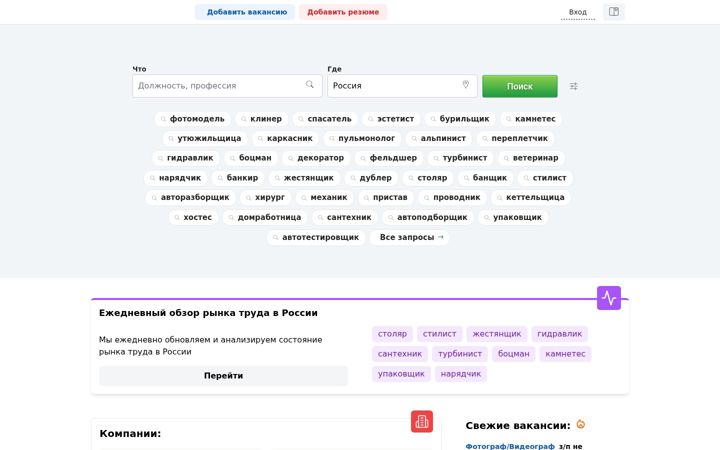Pick the фельдшер search tag
720x450 pixels.
(389, 158)
